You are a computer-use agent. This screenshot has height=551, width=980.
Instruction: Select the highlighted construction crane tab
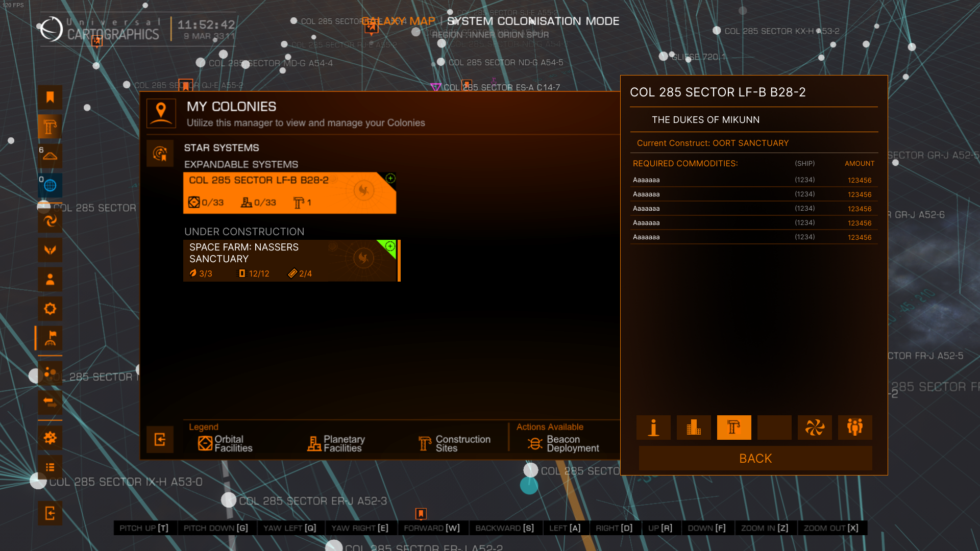tap(734, 428)
